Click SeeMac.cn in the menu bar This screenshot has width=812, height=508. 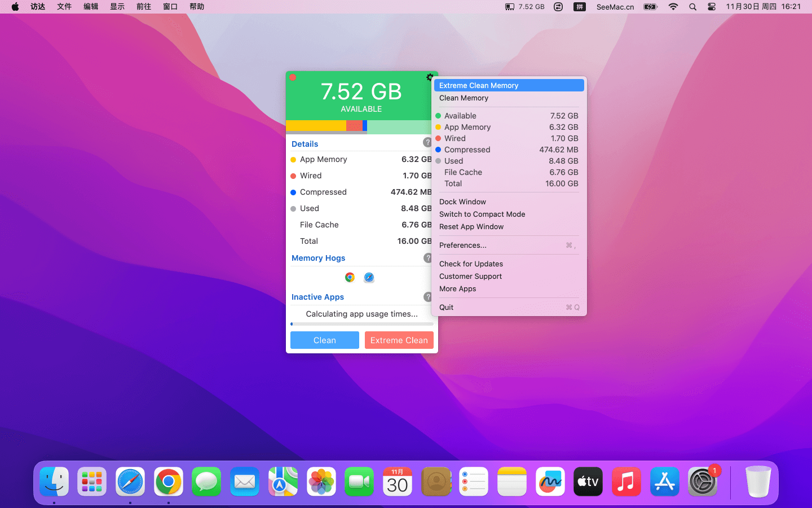(x=615, y=7)
